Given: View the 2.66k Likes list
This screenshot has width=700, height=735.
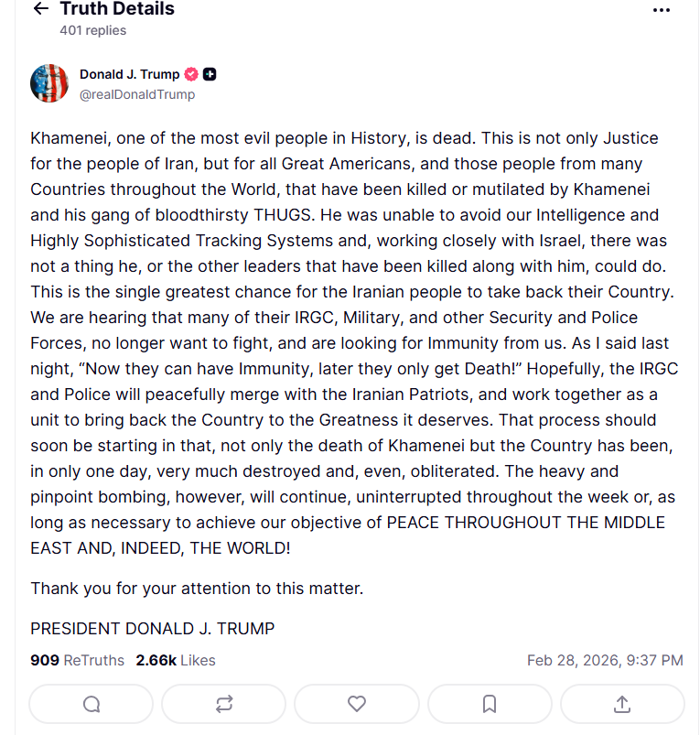Looking at the screenshot, I should pyautogui.click(x=176, y=660).
